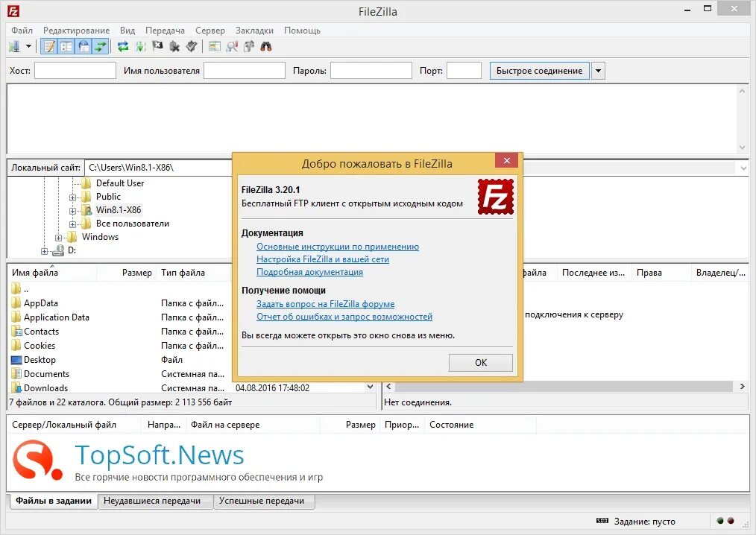The width and height of the screenshot is (756, 535).
Task: Click the refresh file lists icon
Action: click(x=123, y=47)
